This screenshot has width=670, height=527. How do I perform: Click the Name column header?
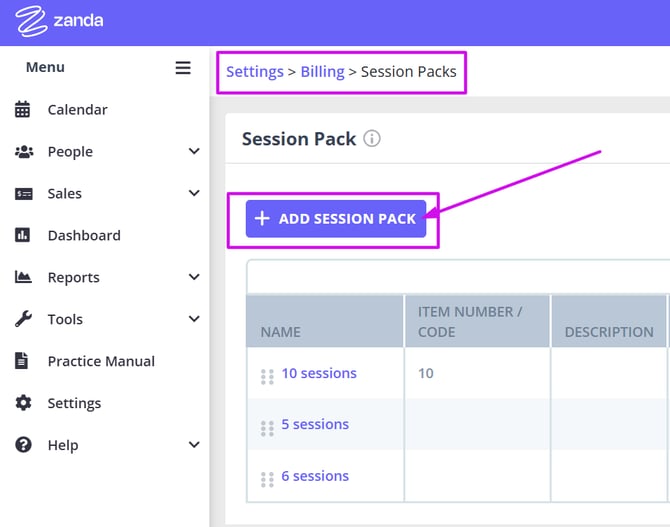(x=281, y=332)
